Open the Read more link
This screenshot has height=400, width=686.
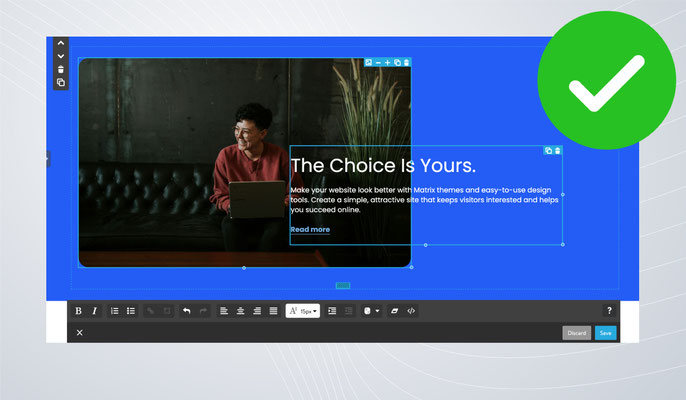point(310,229)
